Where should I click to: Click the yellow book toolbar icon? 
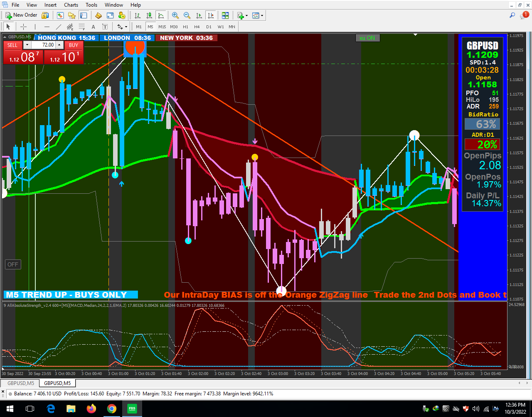(99, 15)
